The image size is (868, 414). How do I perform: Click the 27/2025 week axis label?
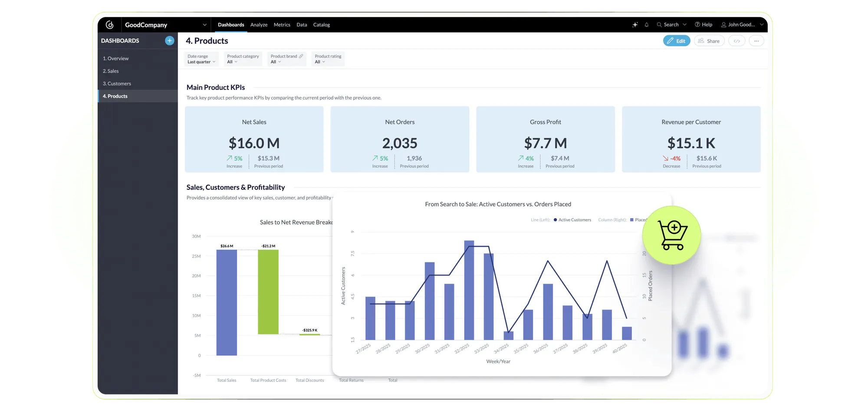(363, 348)
